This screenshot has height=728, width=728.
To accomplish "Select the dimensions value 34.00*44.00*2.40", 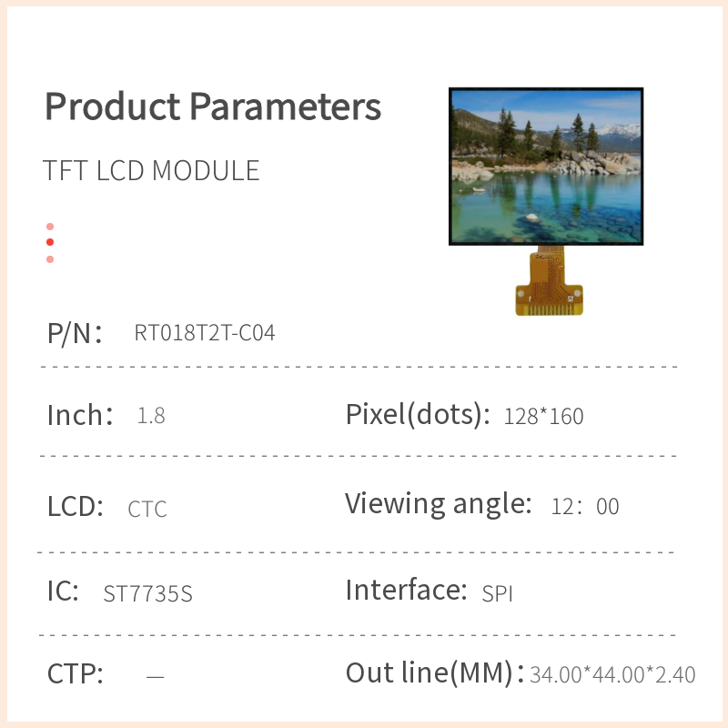I will coord(612,675).
